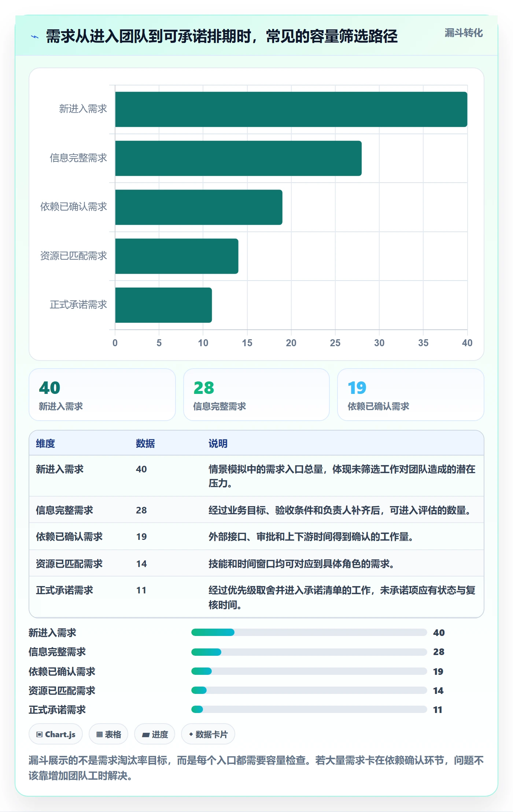513x812 pixels.
Task: Click the 依赖已确认需求 bar in the chart
Action: 199,207
